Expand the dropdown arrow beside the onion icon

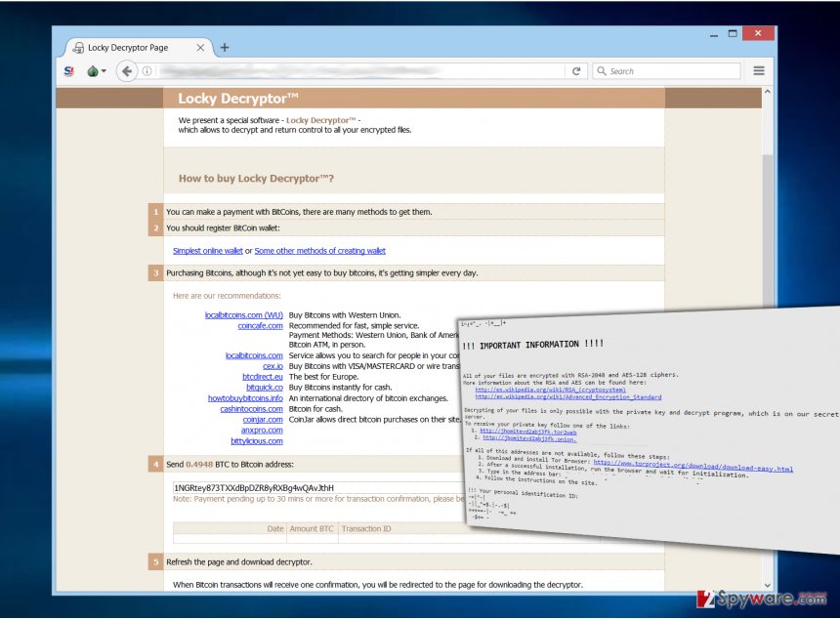pyautogui.click(x=105, y=70)
